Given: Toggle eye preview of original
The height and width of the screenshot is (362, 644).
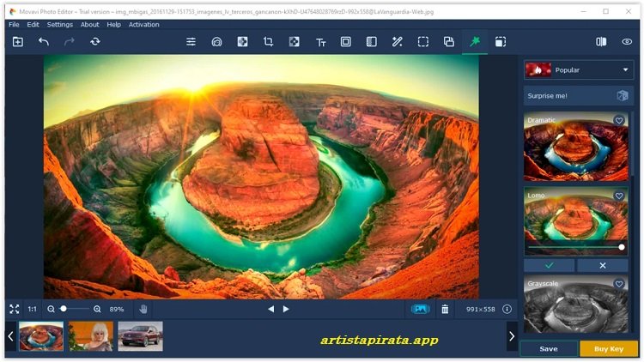Looking at the screenshot, I should click(627, 41).
